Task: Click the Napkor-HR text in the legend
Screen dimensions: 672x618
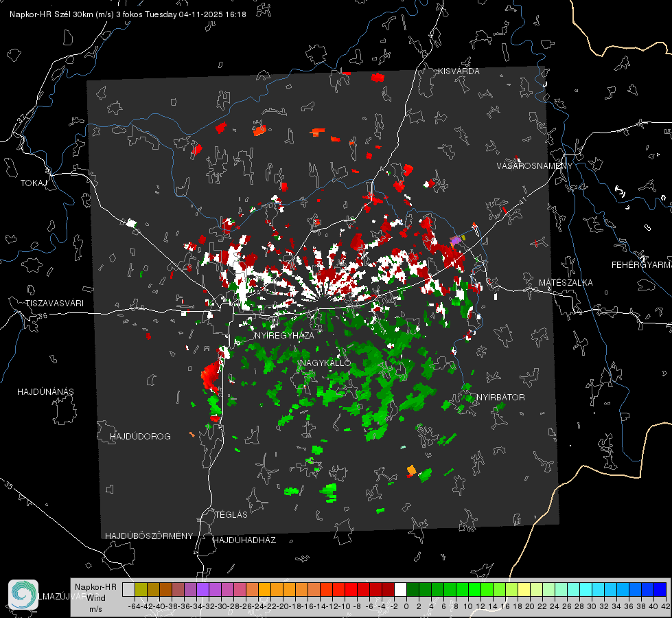Action: pyautogui.click(x=95, y=587)
